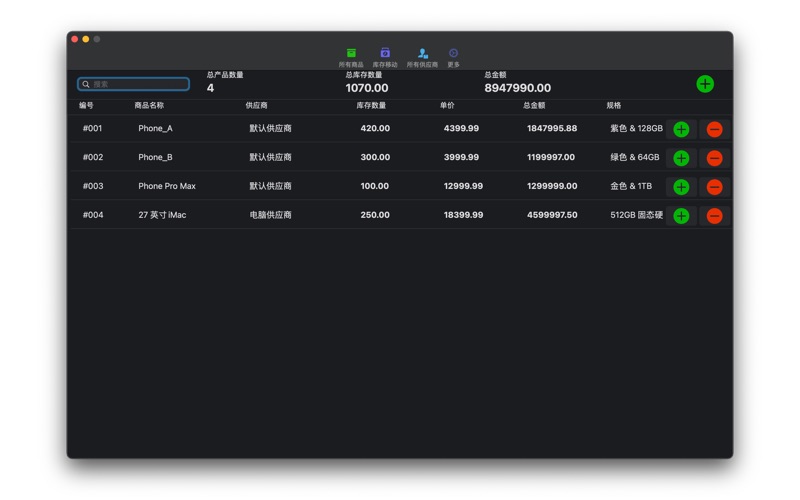
Task: Increase stock for Phone_A with green plus
Action: click(x=681, y=129)
